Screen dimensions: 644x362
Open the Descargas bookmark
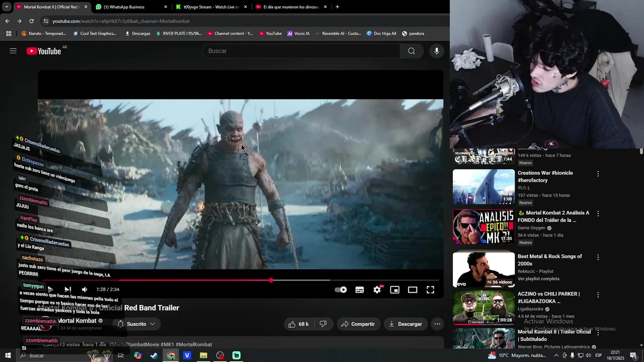pyautogui.click(x=137, y=34)
